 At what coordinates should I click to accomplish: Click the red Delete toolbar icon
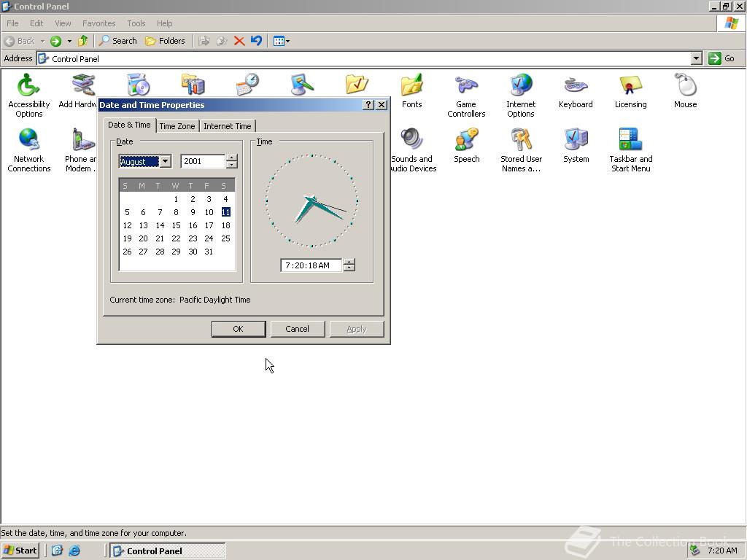239,41
